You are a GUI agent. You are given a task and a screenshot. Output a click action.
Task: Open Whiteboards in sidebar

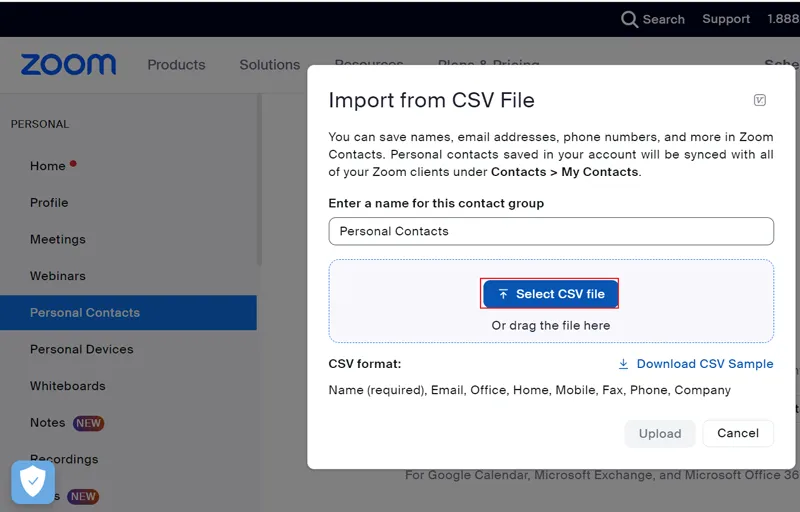pyautogui.click(x=68, y=386)
